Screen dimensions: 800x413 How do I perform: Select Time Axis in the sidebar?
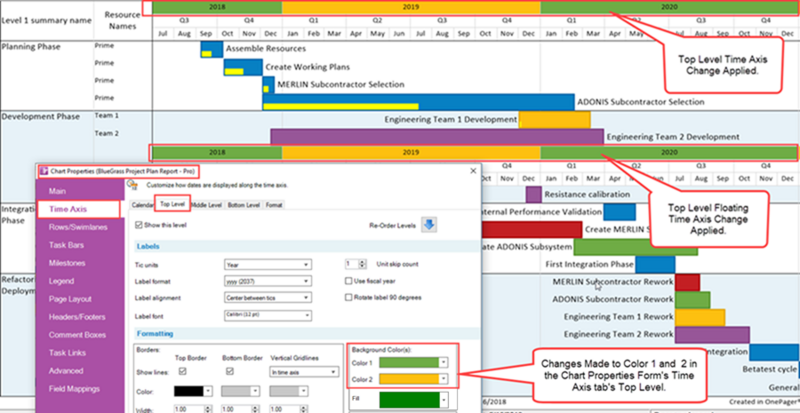tap(68, 209)
